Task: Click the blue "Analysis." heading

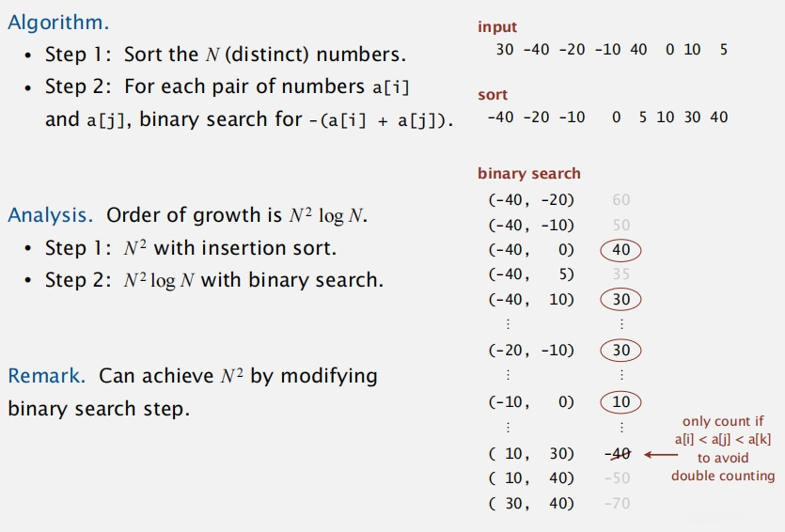Action: [x=50, y=214]
